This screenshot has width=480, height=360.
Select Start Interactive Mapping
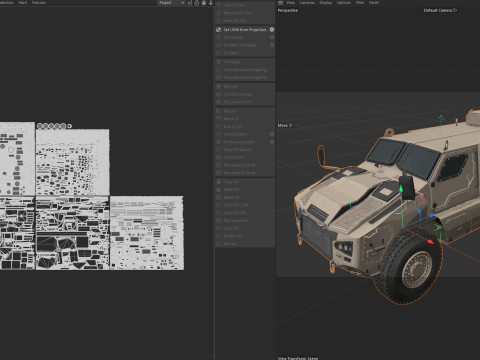[x=245, y=70]
